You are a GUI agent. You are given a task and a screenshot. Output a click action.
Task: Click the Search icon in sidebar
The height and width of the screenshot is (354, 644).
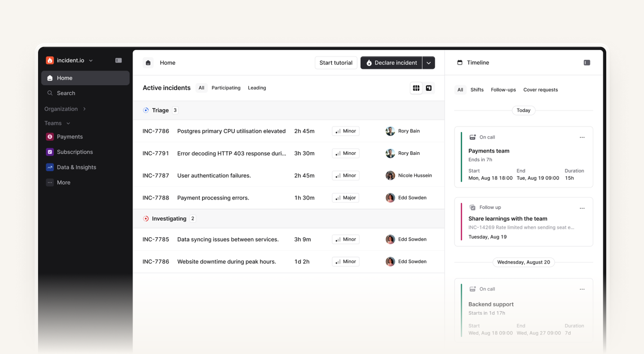click(x=50, y=93)
